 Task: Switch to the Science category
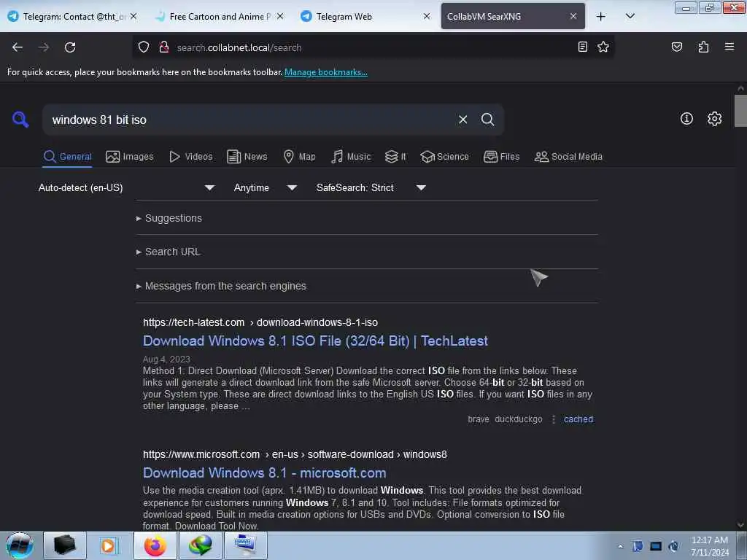(x=444, y=157)
